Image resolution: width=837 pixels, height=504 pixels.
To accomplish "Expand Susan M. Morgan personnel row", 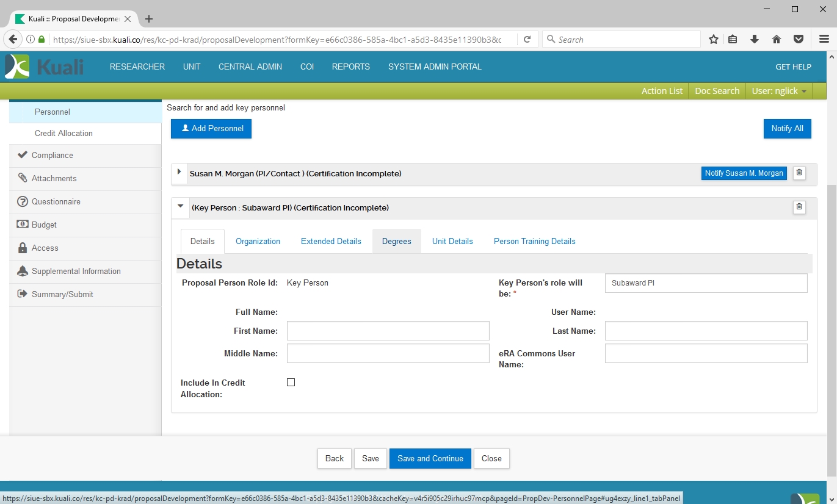I will 179,173.
